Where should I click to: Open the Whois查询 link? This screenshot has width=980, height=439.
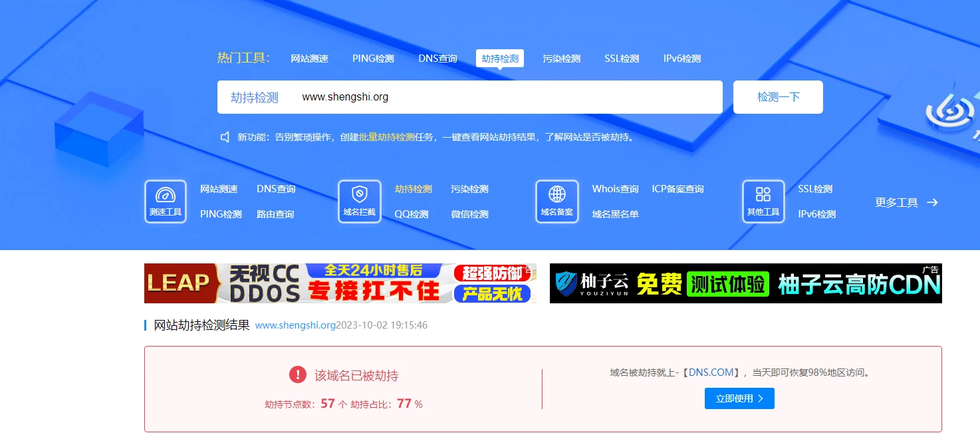click(615, 189)
